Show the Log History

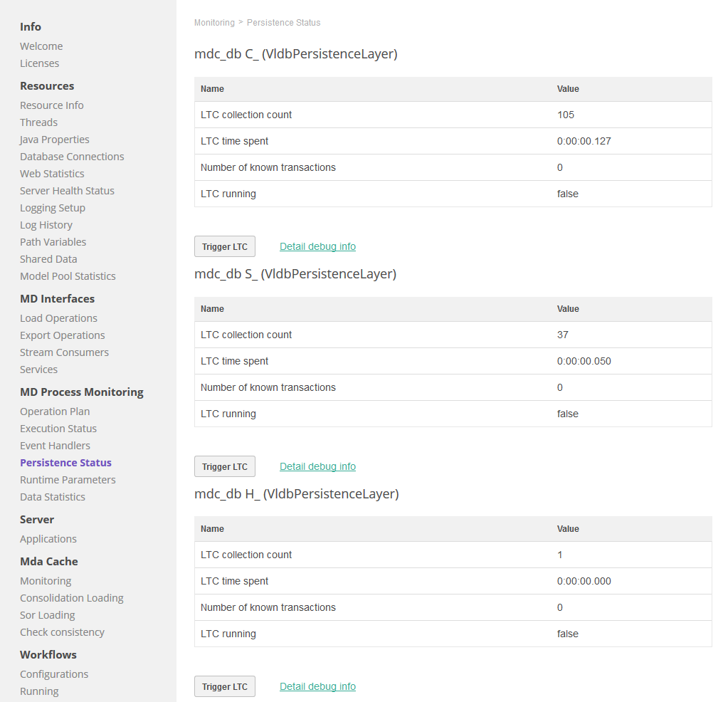[x=46, y=224]
